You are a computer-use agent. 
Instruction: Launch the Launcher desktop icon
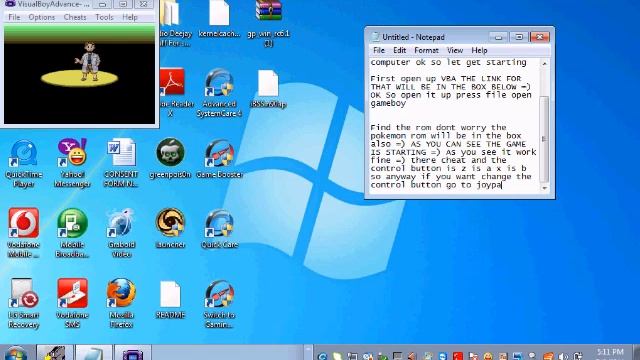170,229
